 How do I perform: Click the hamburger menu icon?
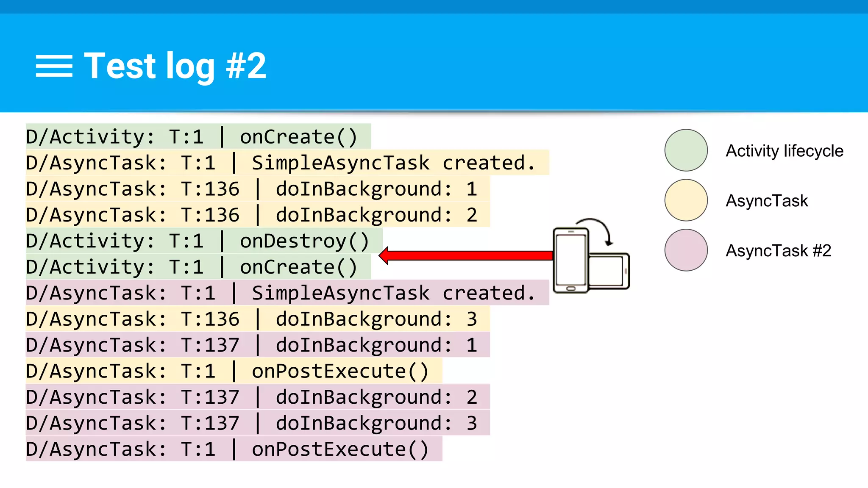(x=54, y=66)
